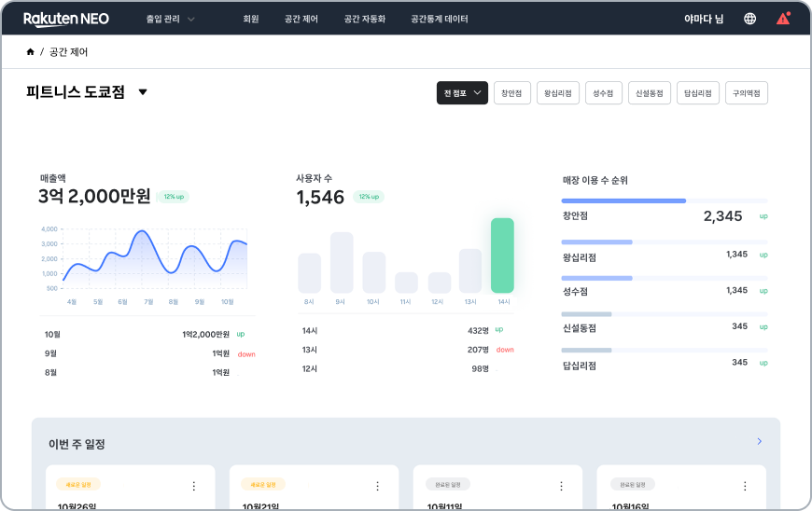The height and width of the screenshot is (511, 812).
Task: Open the 공간 자동화 menu item
Action: pyautogui.click(x=364, y=19)
